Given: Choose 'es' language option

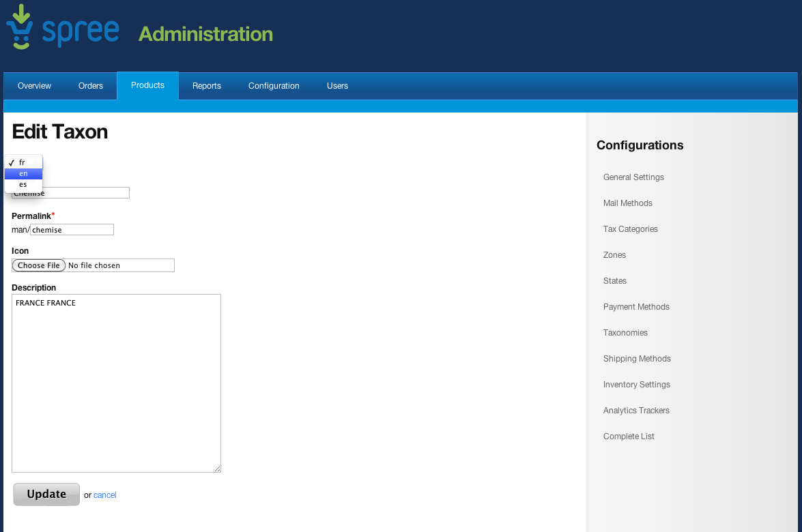Looking at the screenshot, I should click(23, 185).
